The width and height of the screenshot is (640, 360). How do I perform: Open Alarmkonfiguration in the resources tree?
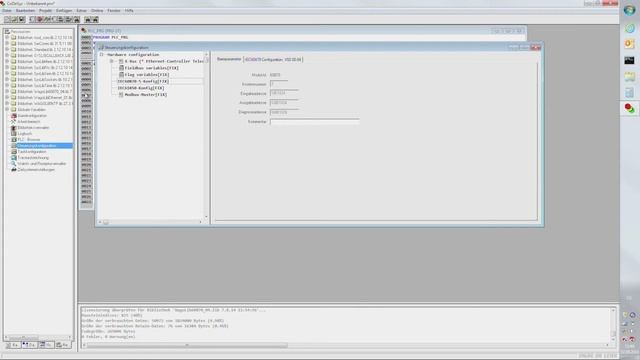click(32, 116)
